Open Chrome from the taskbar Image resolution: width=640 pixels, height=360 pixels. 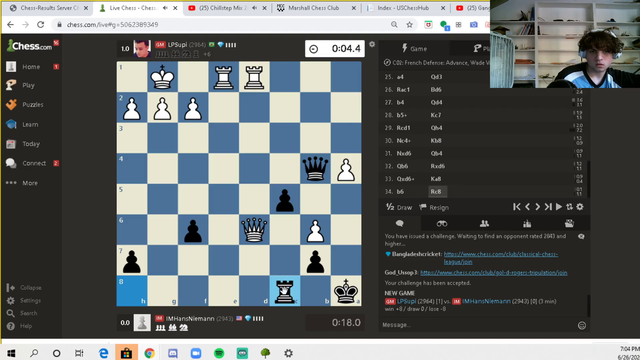[149, 353]
